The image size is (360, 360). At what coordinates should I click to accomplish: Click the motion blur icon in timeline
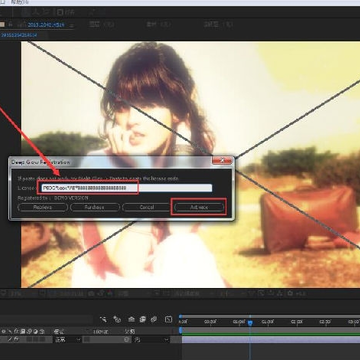[x=154, y=319]
